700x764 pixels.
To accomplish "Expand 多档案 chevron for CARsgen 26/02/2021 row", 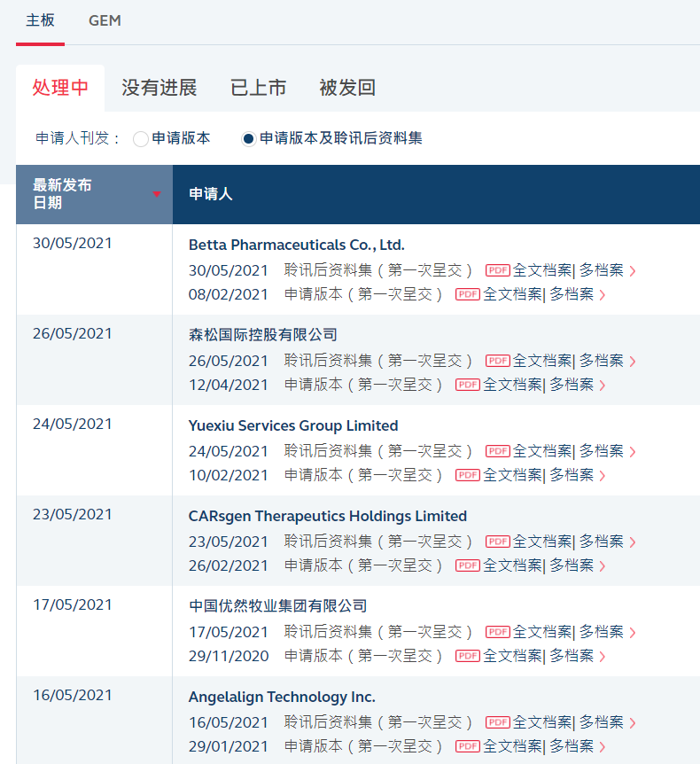I will click(x=603, y=566).
